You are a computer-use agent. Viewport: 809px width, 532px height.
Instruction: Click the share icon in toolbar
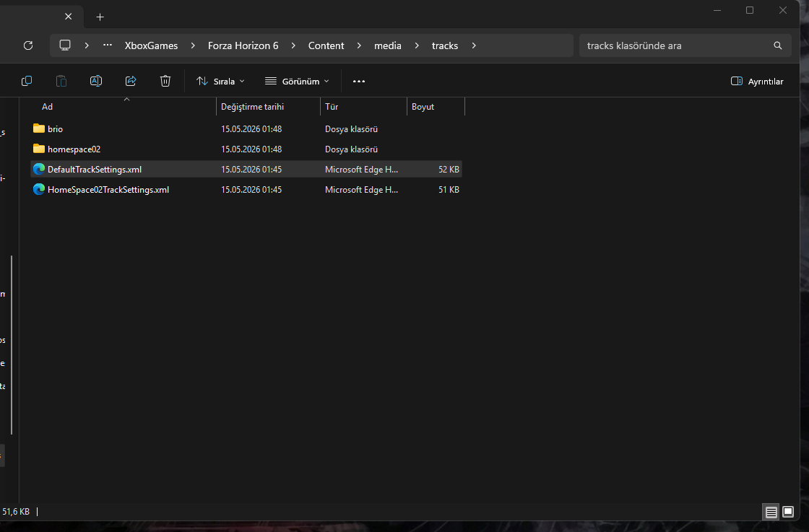tap(131, 81)
